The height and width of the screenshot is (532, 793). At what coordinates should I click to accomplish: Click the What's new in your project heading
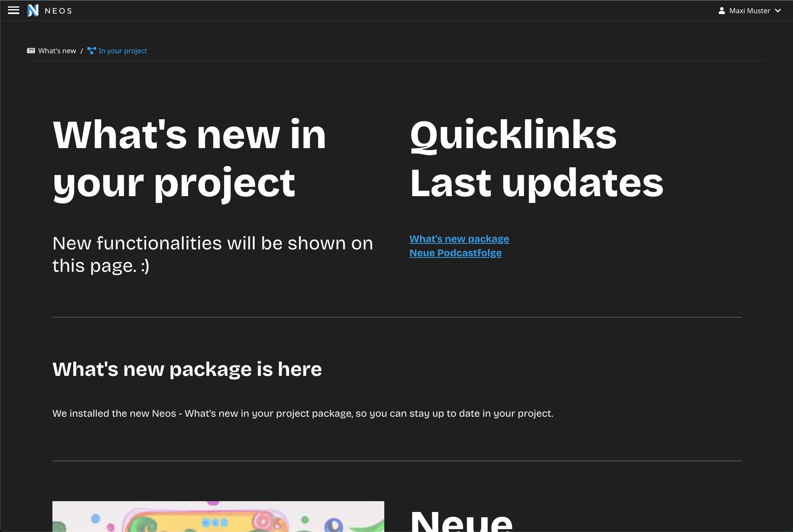click(x=189, y=159)
